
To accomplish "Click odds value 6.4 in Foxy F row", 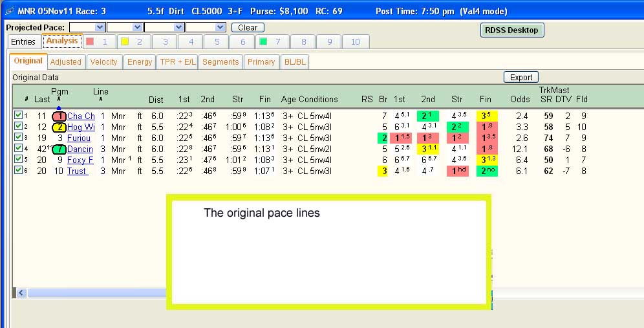I will [522, 160].
